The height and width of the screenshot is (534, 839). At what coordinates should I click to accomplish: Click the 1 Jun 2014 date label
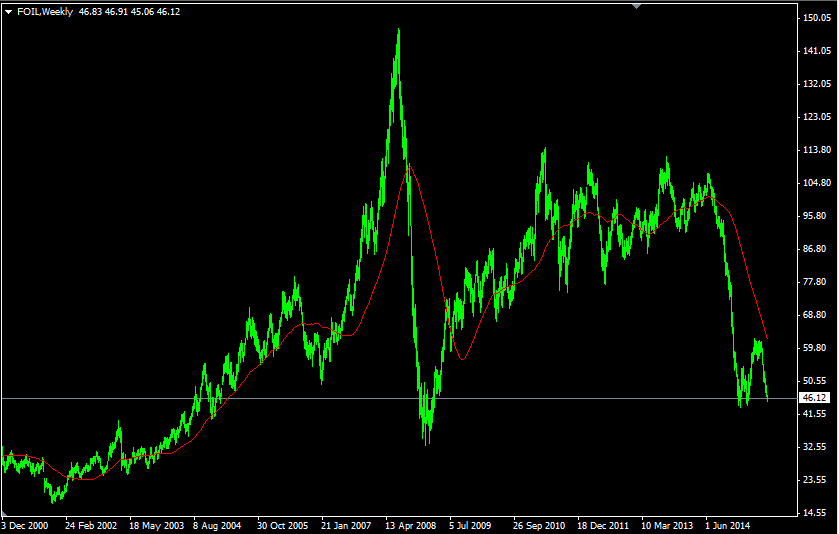click(x=728, y=525)
